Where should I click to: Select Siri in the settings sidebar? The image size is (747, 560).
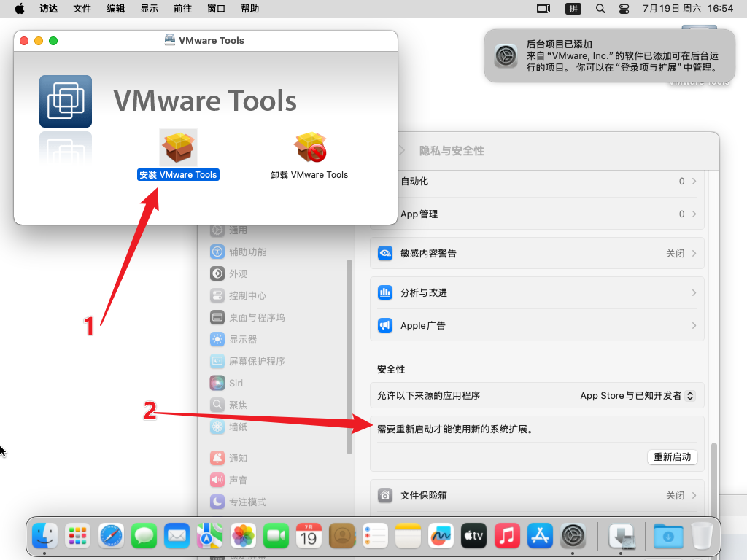click(278, 384)
